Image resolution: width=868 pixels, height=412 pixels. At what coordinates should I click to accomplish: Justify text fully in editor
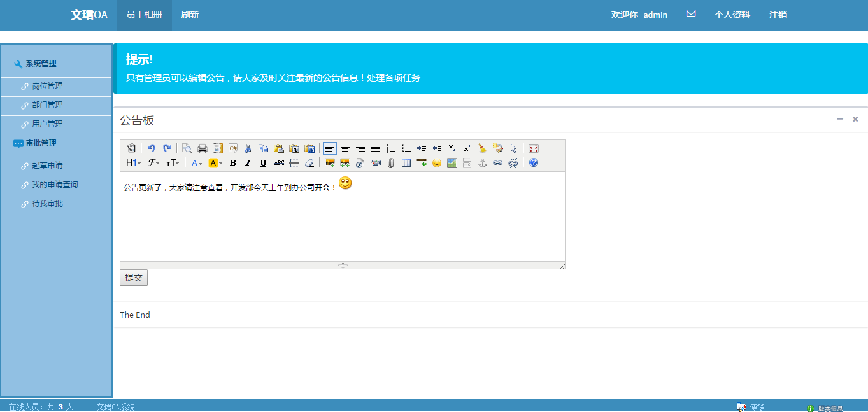tap(376, 148)
